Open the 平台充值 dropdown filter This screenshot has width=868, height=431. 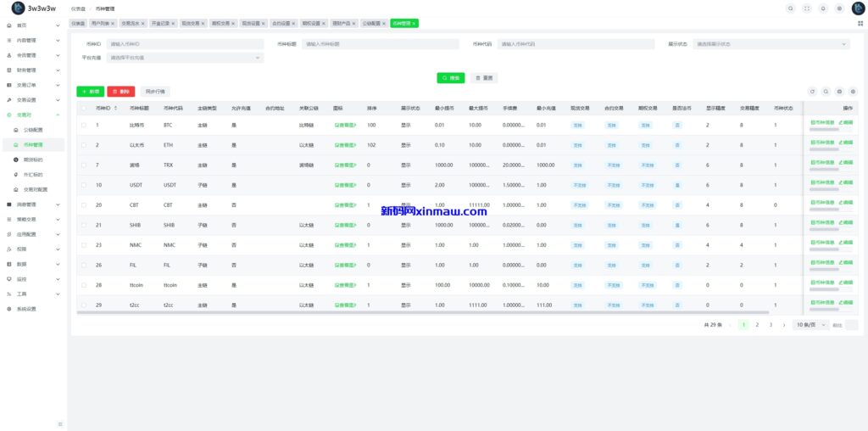[x=185, y=58]
